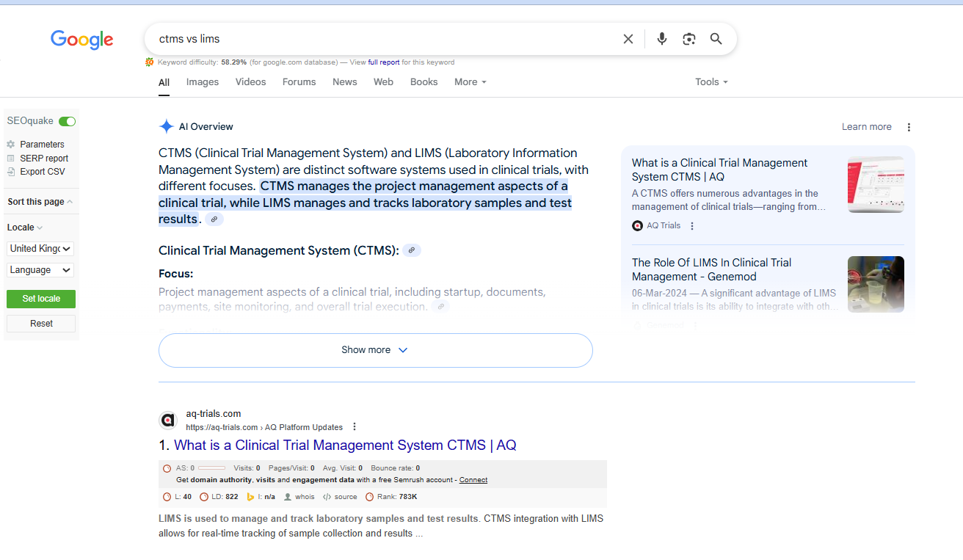Click L: 40 value

pos(183,497)
